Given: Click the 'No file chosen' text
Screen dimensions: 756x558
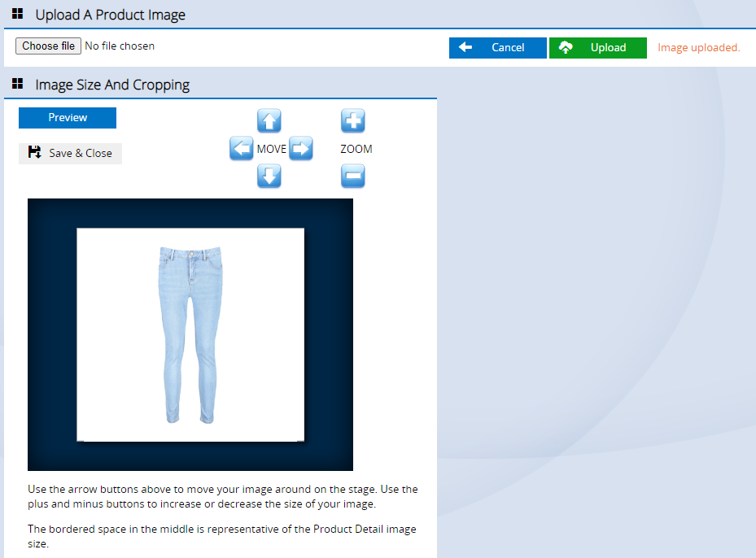Looking at the screenshot, I should click(120, 46).
